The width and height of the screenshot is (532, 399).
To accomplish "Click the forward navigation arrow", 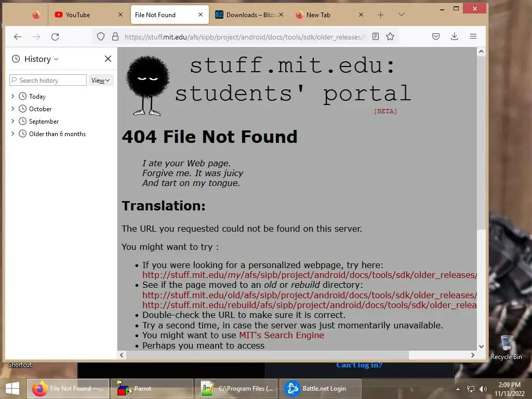I will click(36, 37).
